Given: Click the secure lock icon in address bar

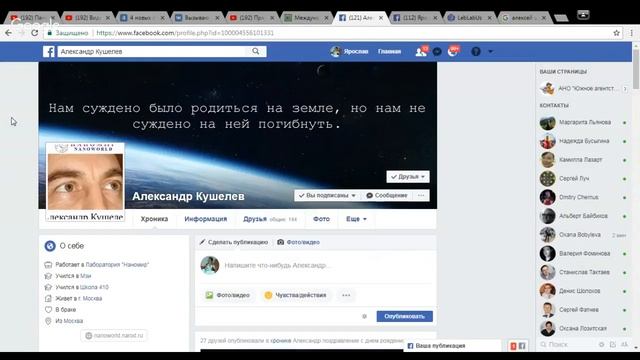Looking at the screenshot, I should 50,33.
